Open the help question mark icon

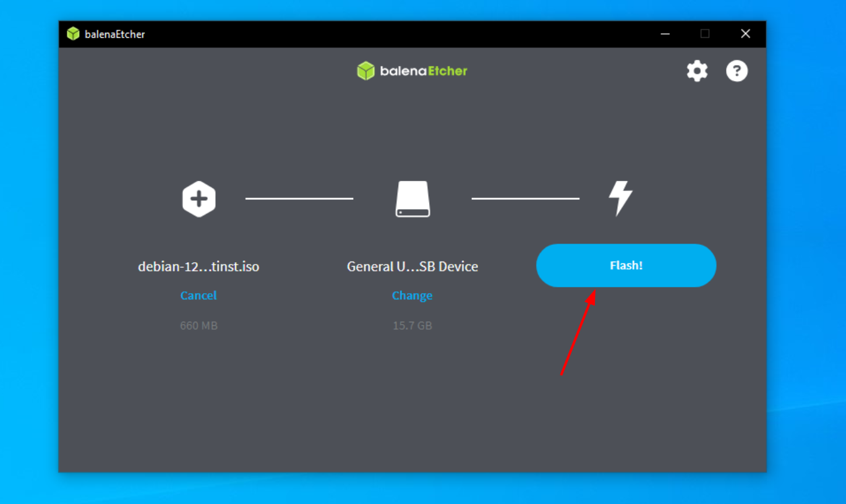pyautogui.click(x=737, y=71)
